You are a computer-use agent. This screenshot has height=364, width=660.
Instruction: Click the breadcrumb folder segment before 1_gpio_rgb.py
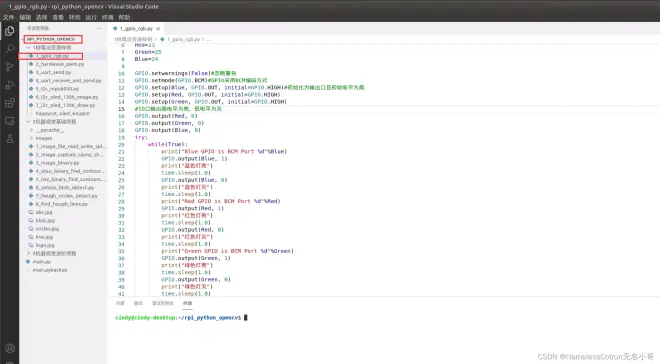(133, 39)
